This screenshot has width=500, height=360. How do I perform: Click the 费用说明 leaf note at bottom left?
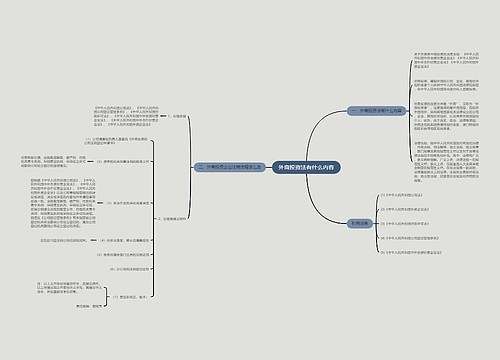tap(89, 305)
